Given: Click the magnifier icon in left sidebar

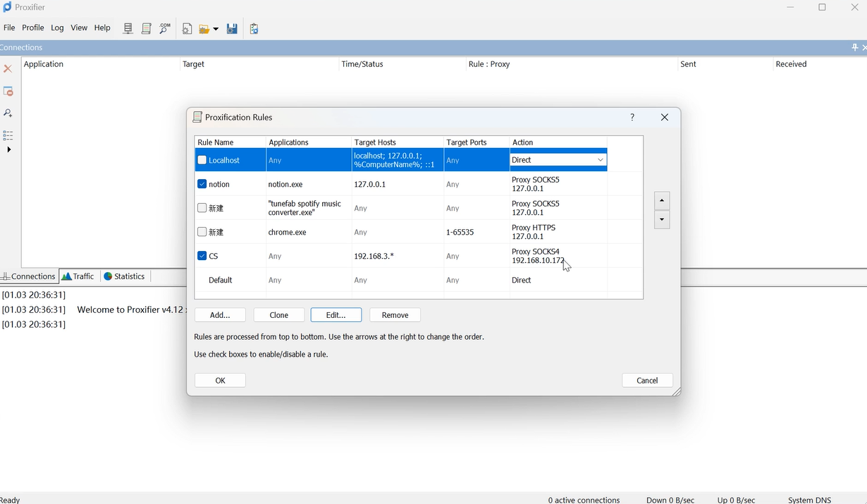Looking at the screenshot, I should [8, 113].
